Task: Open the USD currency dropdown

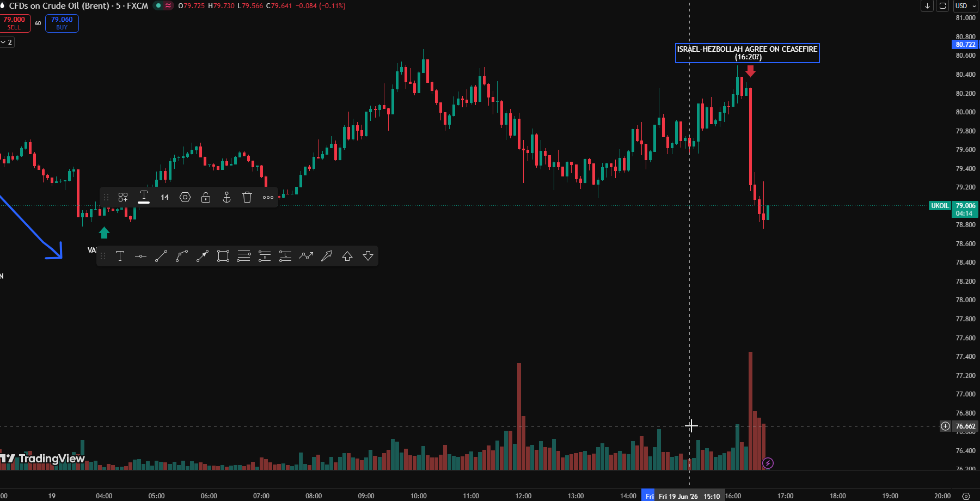Action: [966, 6]
